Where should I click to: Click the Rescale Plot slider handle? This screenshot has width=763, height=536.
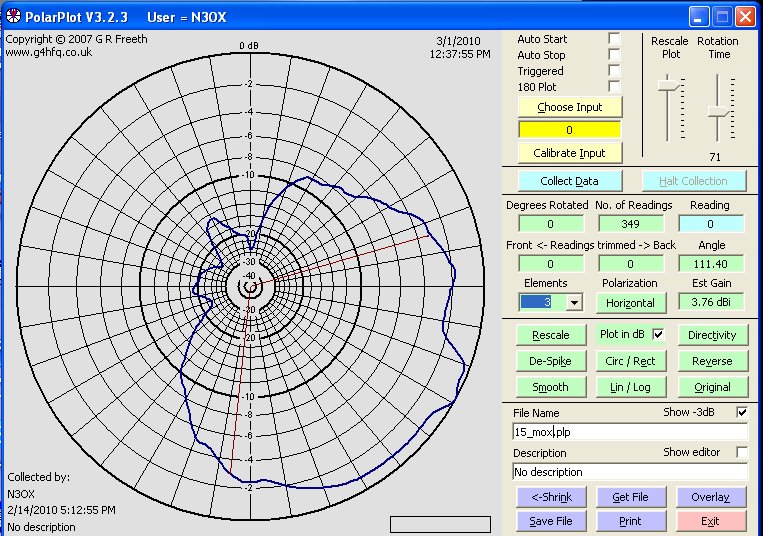(667, 87)
